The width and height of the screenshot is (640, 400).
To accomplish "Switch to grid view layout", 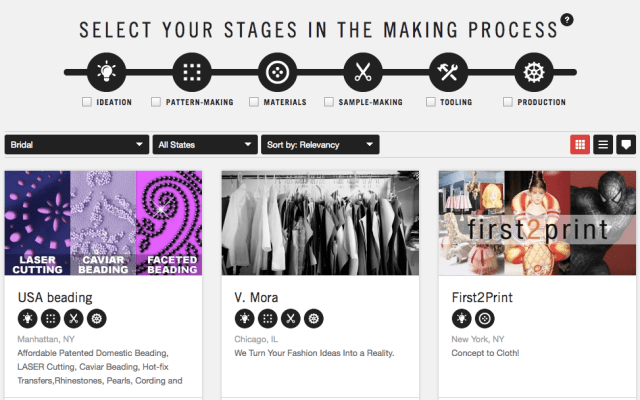I will click(x=580, y=144).
